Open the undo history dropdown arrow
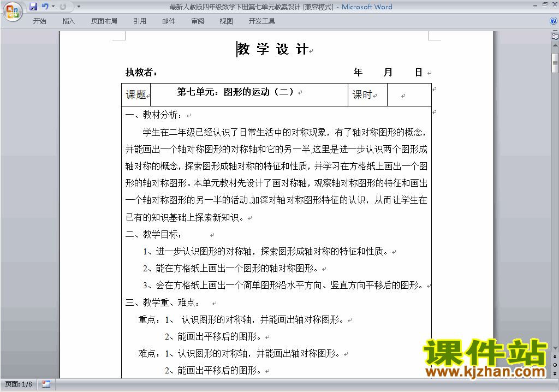Image resolution: width=559 pixels, height=392 pixels. [53, 7]
